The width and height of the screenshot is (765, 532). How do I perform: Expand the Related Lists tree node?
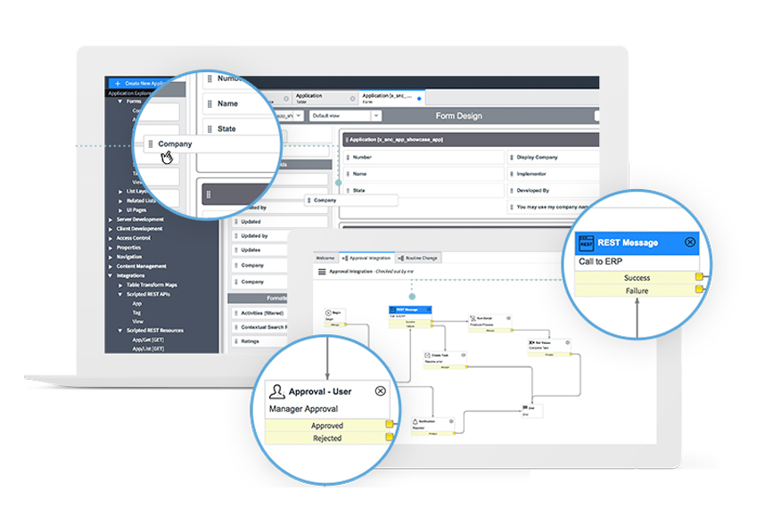click(x=120, y=201)
